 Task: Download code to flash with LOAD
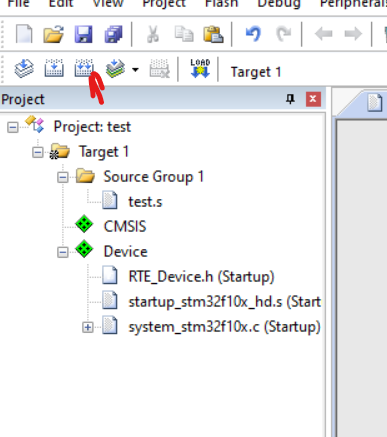[200, 69]
